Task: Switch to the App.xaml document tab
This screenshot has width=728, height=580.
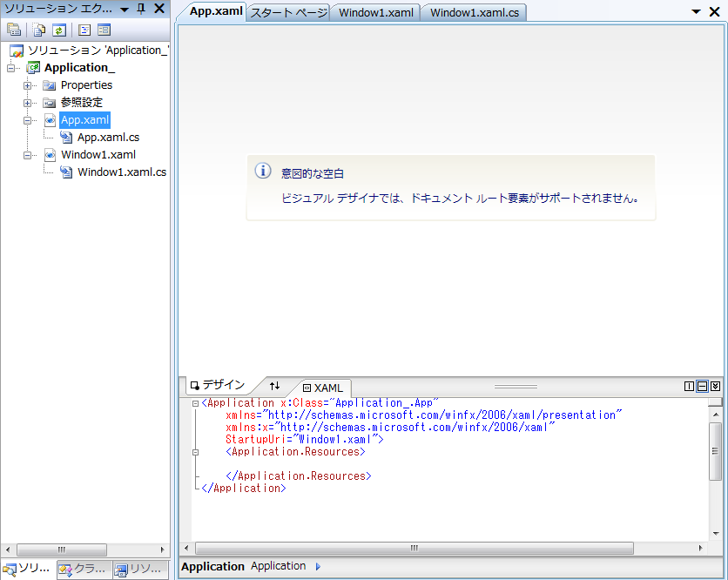Action: click(216, 11)
